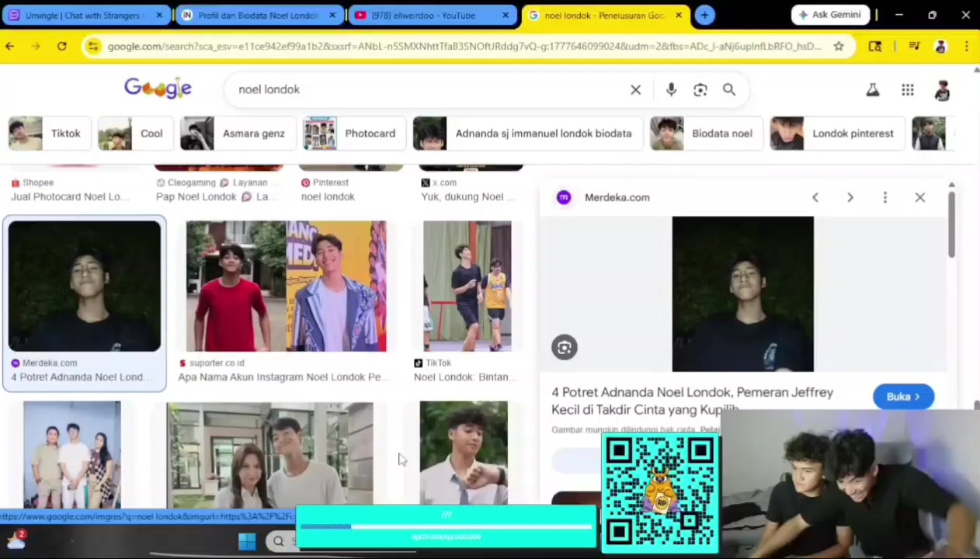Open the Windows Start button

(247, 541)
